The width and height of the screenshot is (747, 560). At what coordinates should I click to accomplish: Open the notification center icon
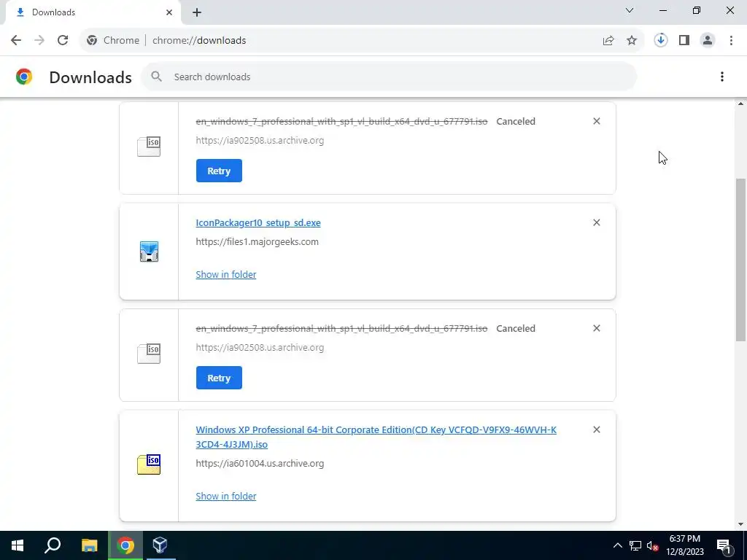click(x=724, y=545)
